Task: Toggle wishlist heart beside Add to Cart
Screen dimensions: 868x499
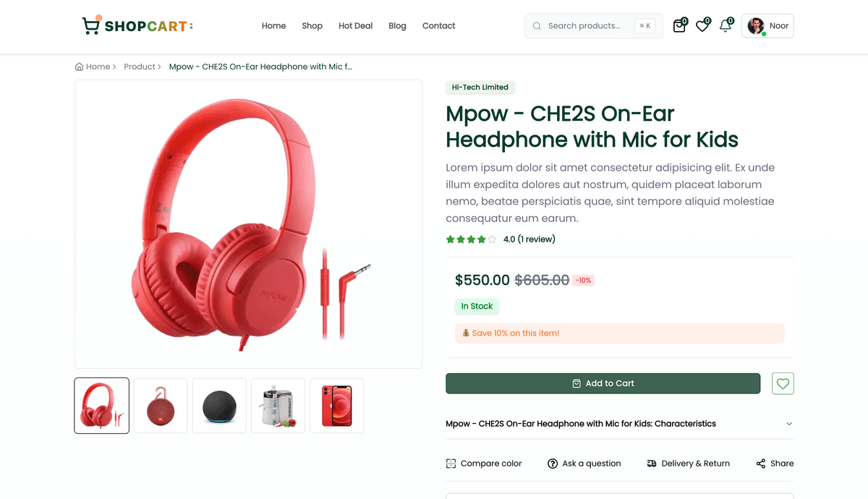Action: tap(783, 383)
